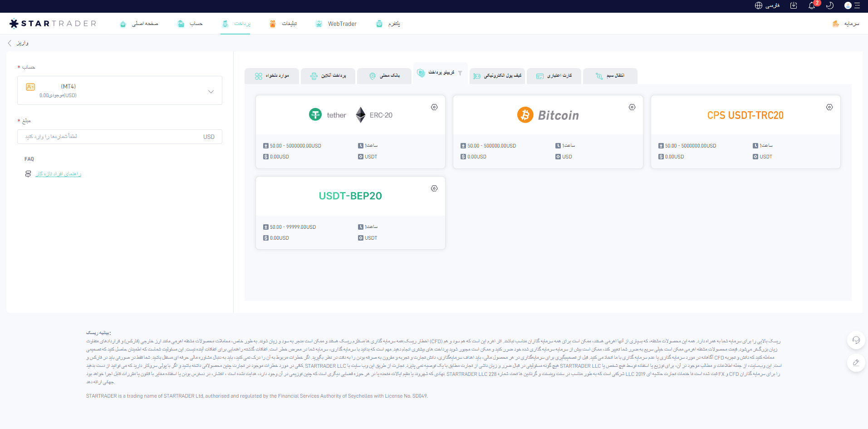Switch to انتقال سیم wire transfer tab

[x=610, y=76]
